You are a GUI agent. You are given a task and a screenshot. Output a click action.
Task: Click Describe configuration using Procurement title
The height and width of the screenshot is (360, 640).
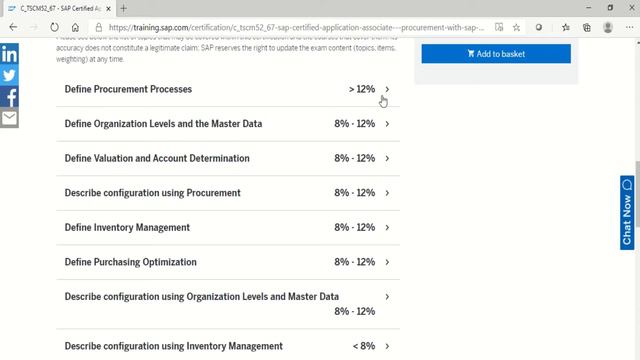pos(153,193)
